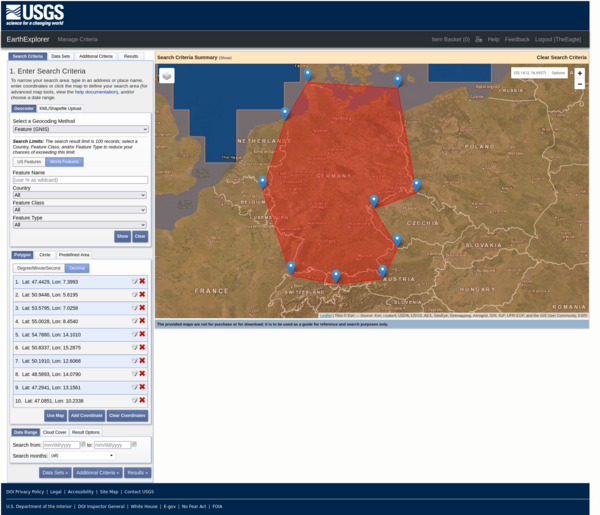Open the Cloud Cover tab
This screenshot has height=515, width=600.
click(x=55, y=432)
